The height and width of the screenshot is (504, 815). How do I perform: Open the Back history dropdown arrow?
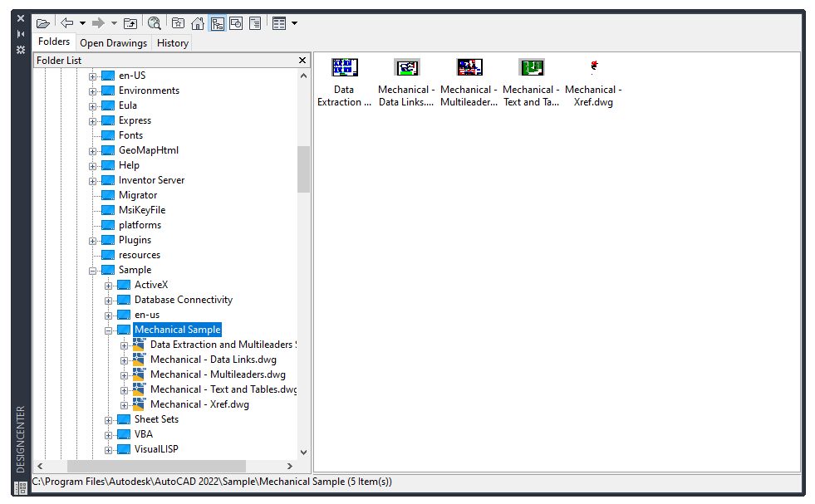coord(82,23)
